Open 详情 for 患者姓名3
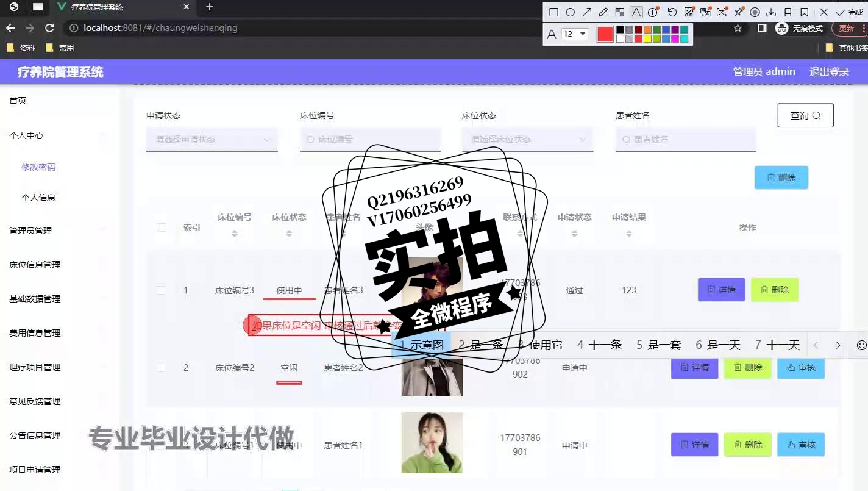Screen dimensions: 868x491 click(x=721, y=290)
